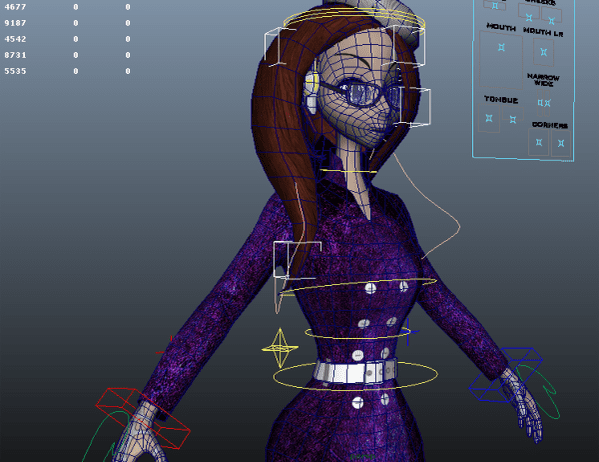Pick the left NARROW WIDE slider handle

(540, 102)
